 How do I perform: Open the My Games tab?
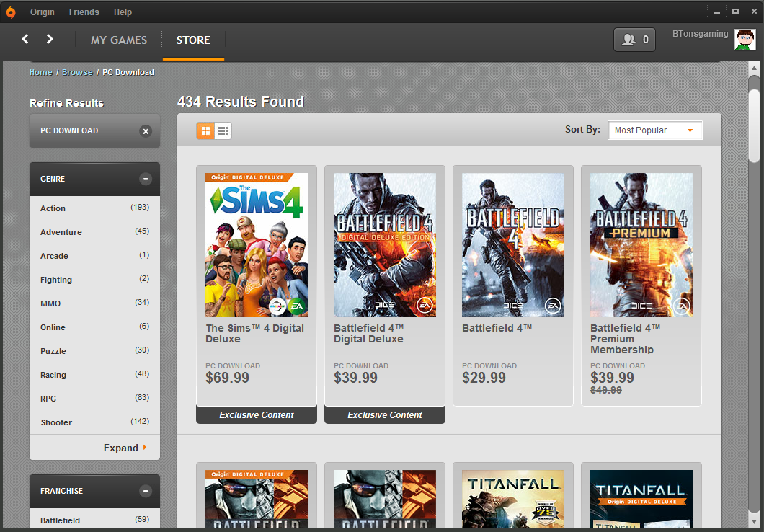[119, 40]
